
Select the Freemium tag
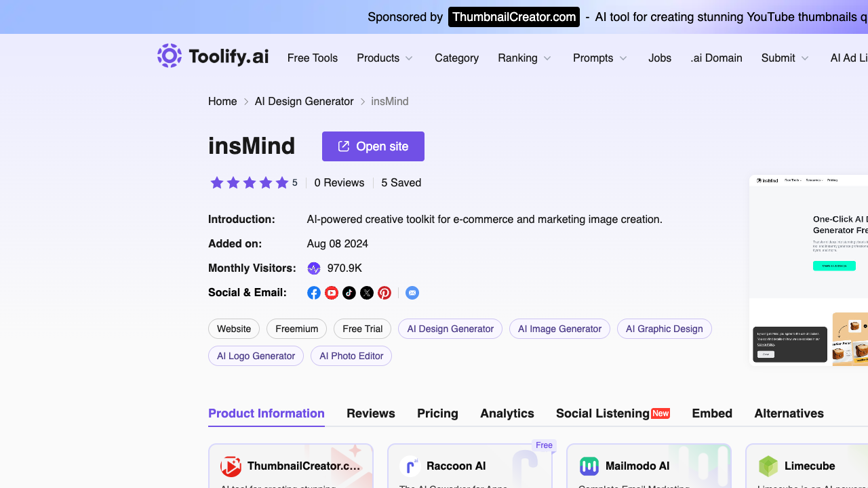tap(296, 329)
